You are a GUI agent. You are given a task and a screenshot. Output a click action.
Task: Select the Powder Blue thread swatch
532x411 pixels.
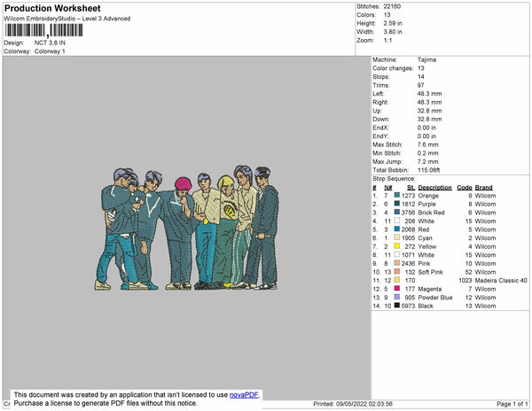(396, 297)
